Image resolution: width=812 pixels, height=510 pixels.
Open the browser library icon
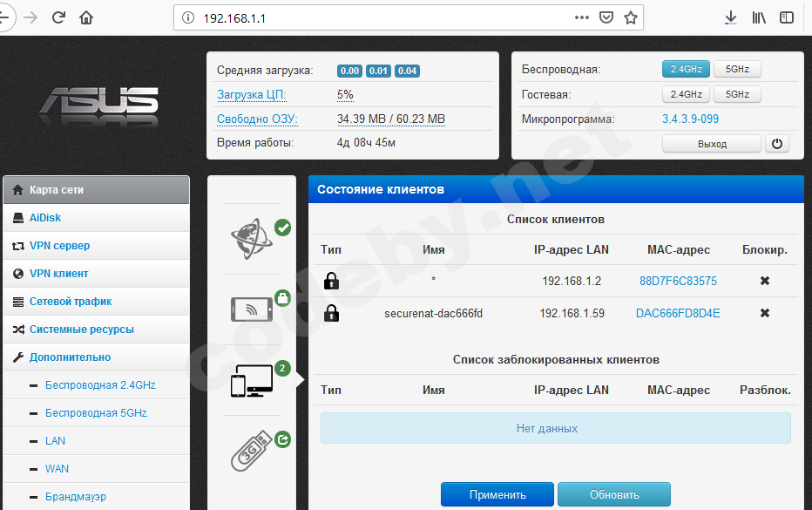point(759,17)
